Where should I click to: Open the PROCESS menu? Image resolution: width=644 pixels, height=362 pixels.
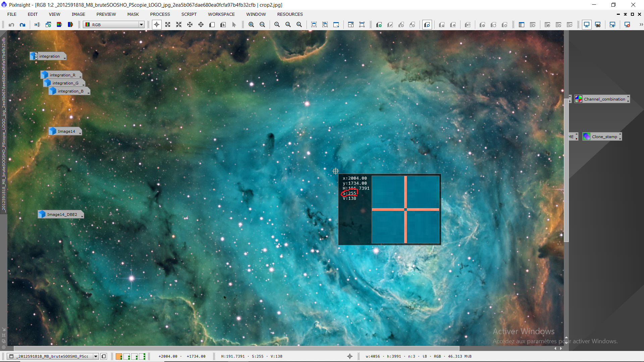[x=160, y=14]
